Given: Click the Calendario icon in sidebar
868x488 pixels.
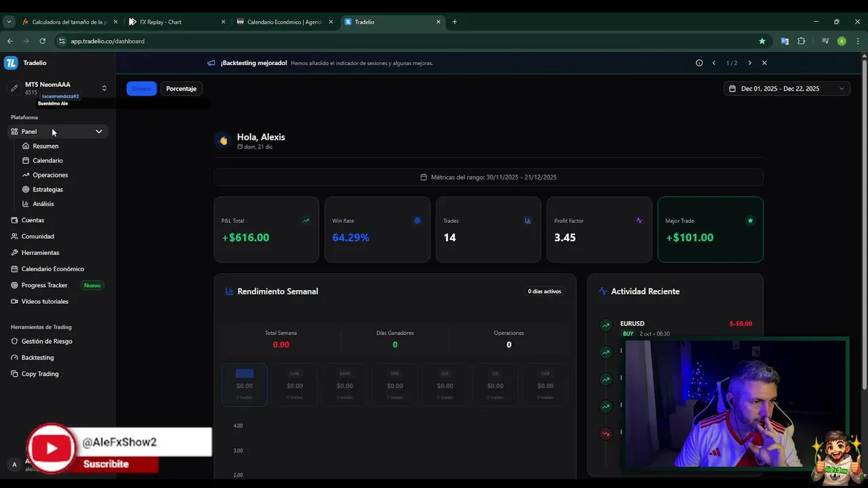Looking at the screenshot, I should (26, 161).
